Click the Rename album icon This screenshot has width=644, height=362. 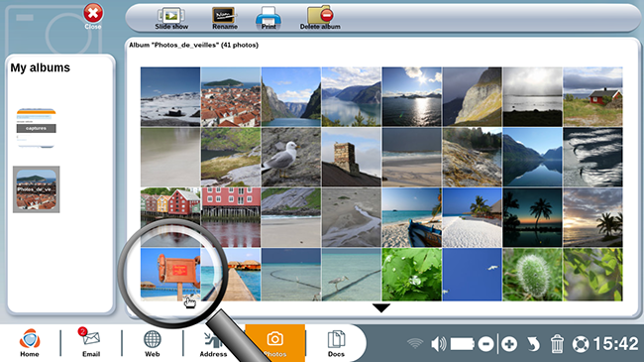(225, 19)
